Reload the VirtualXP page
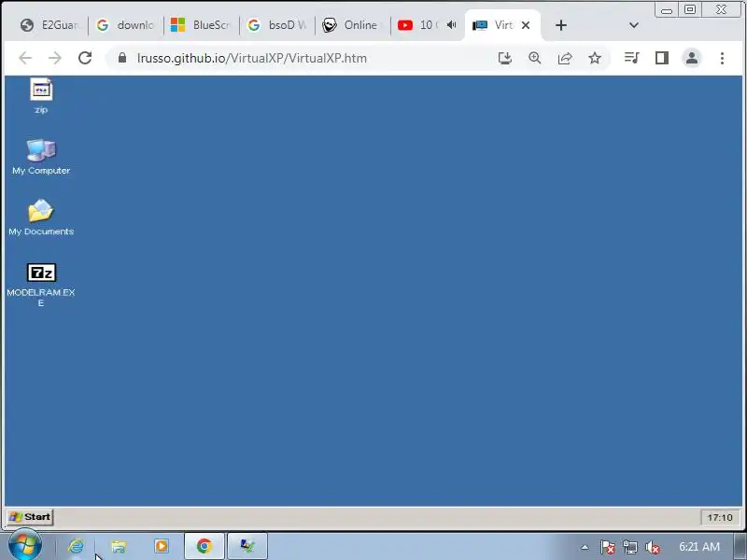The width and height of the screenshot is (747, 560). 85,58
